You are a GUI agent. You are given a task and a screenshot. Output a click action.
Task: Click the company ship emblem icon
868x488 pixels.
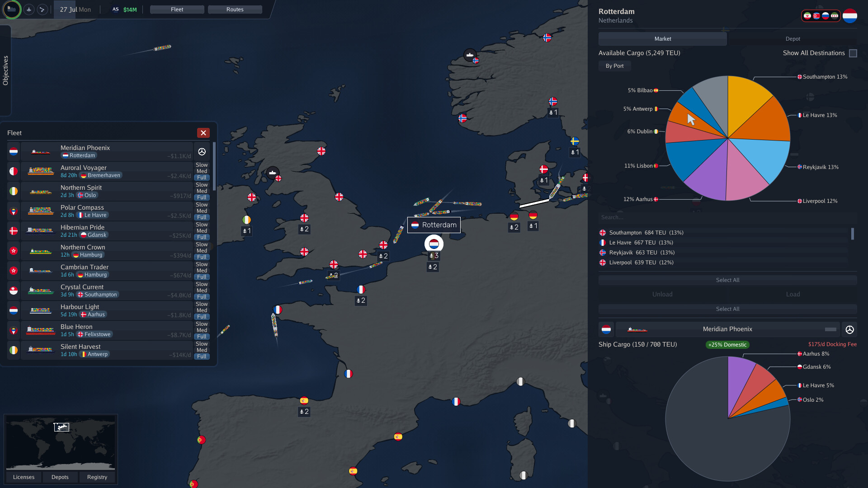[x=12, y=9]
